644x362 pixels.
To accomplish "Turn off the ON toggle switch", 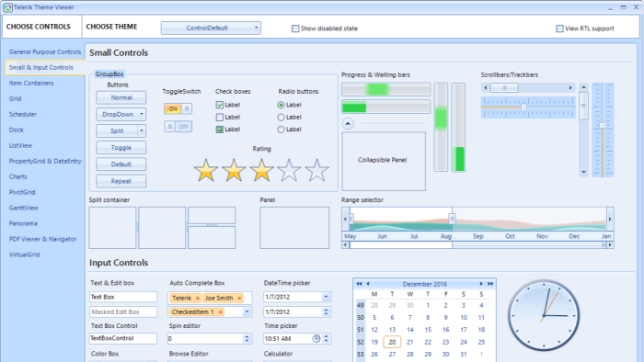I will [x=178, y=108].
